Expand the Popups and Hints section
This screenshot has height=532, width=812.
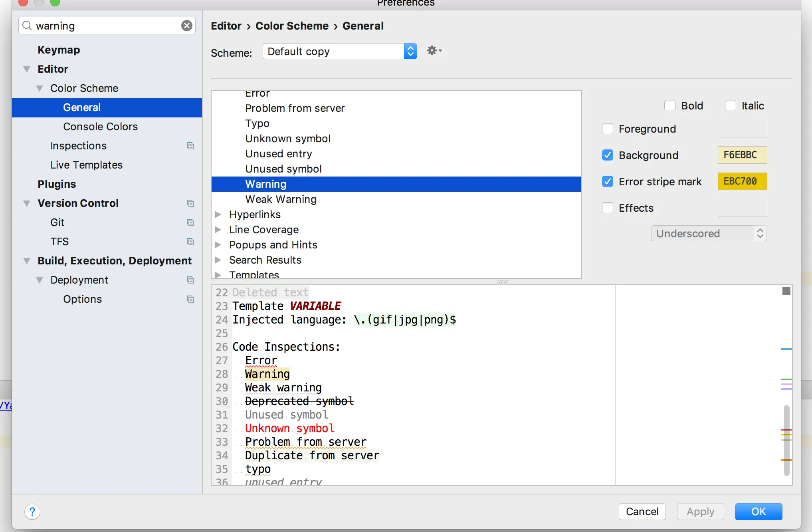[221, 244]
